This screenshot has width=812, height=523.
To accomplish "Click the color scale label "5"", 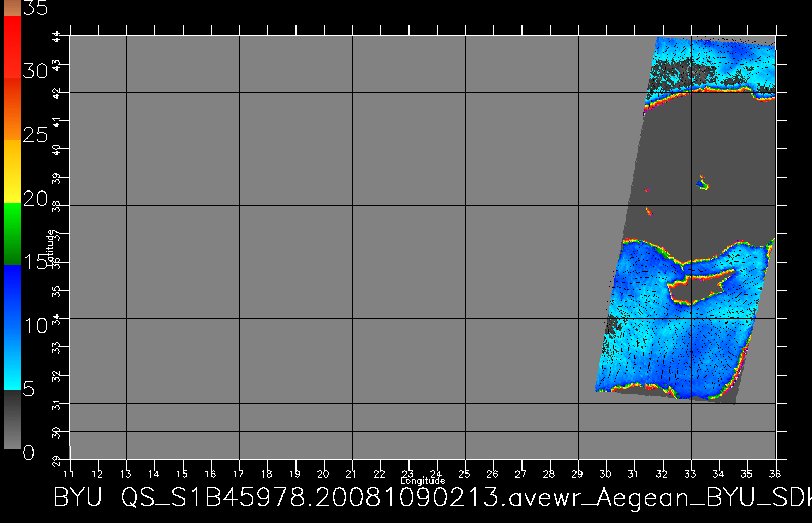I will [29, 389].
